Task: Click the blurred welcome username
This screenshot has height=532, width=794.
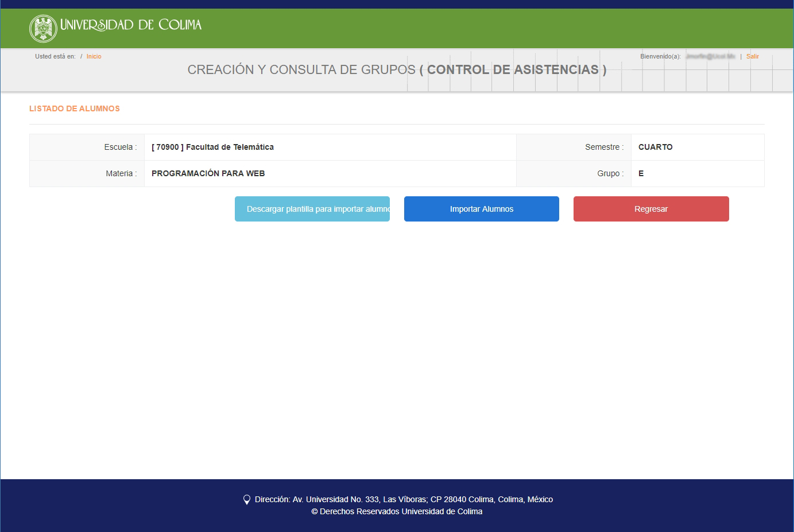Action: click(710, 56)
